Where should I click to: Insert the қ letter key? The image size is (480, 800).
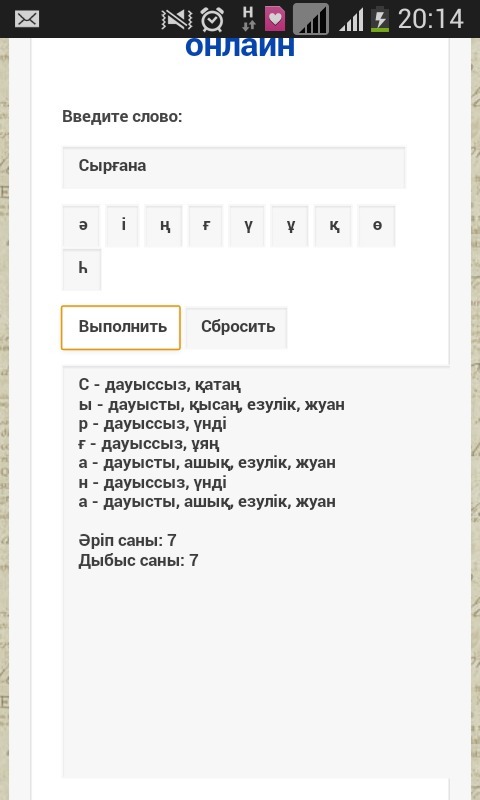click(333, 226)
